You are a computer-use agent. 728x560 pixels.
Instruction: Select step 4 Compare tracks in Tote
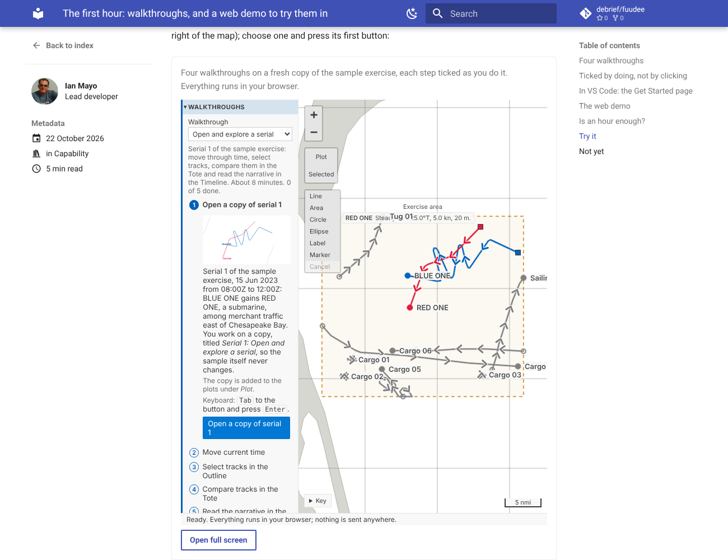[x=240, y=493]
